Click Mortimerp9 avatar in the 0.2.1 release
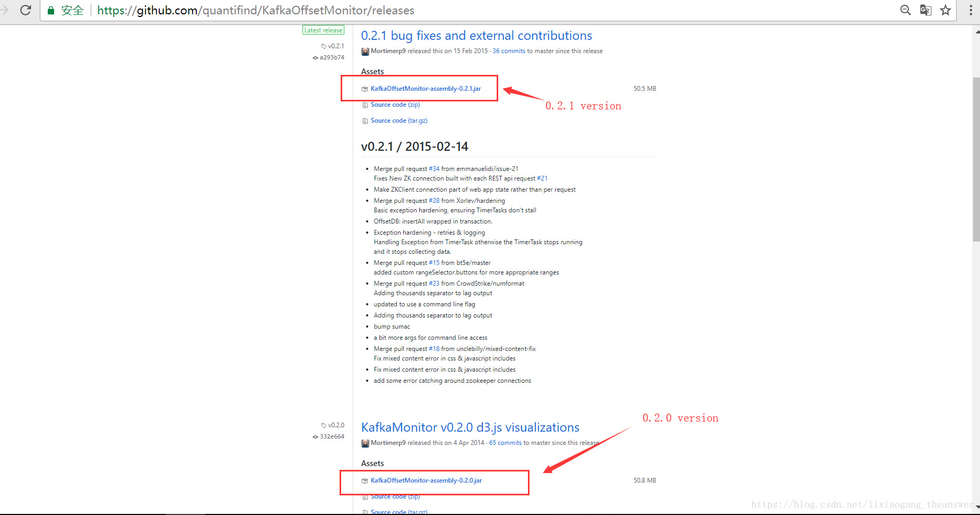 365,51
